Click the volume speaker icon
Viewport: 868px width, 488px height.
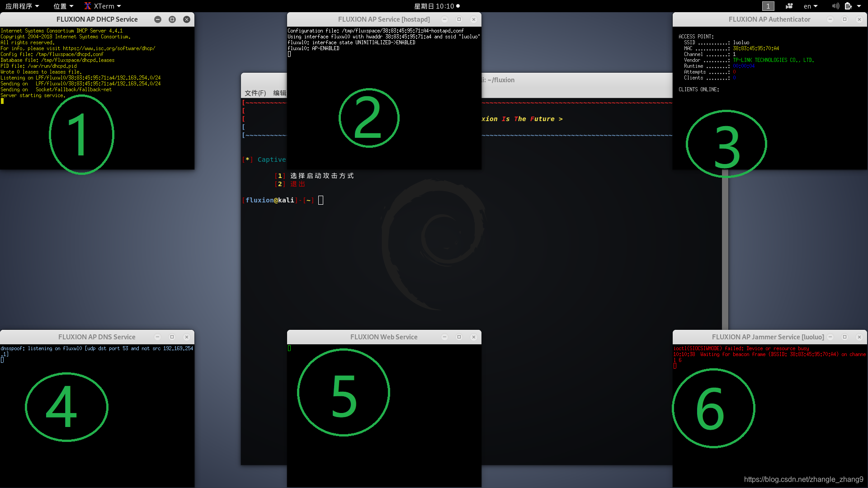(835, 6)
